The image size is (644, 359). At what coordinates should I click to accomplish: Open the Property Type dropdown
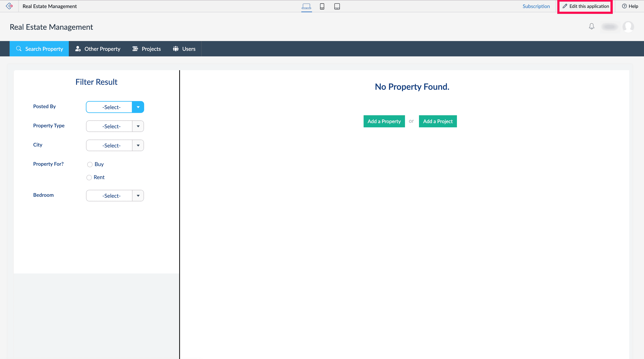point(138,126)
